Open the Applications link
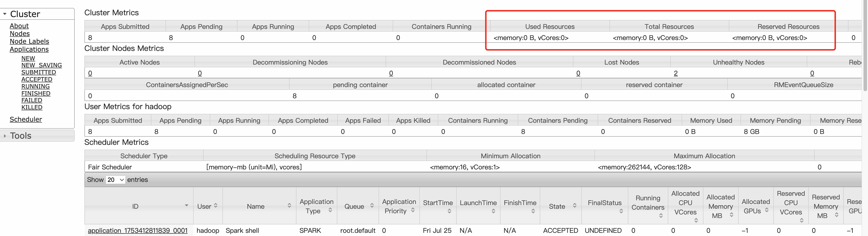868x236 pixels. [x=29, y=49]
